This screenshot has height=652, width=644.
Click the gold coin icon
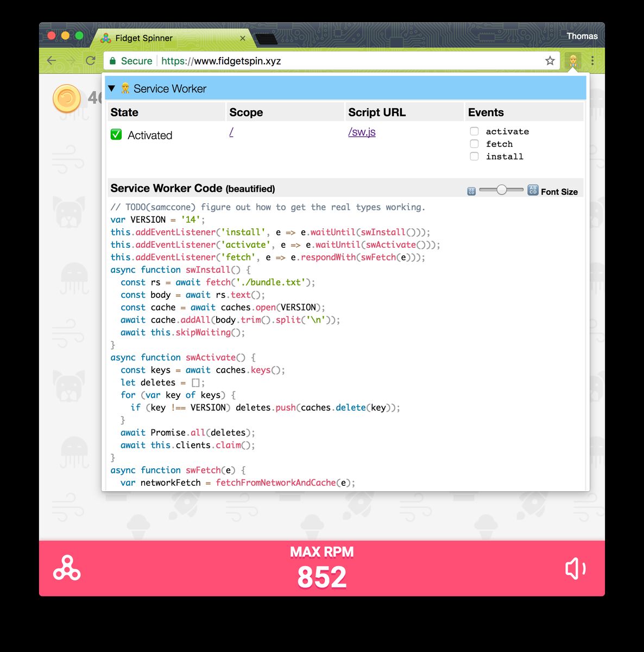point(66,98)
